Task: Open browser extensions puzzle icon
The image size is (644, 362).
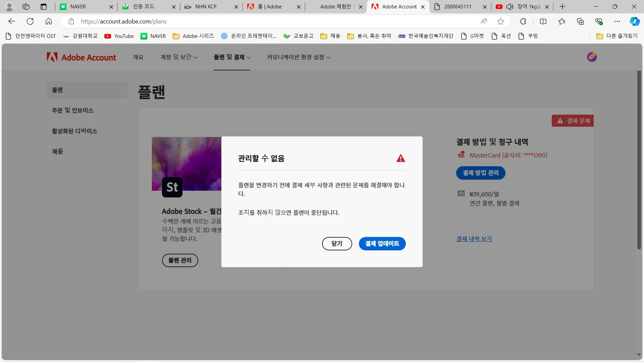Action: (x=523, y=21)
